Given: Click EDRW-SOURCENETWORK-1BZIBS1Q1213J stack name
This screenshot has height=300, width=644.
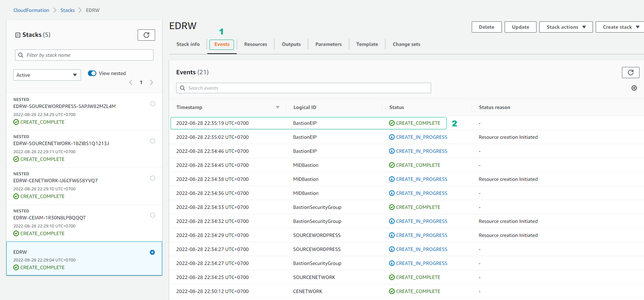Looking at the screenshot, I should (x=61, y=143).
